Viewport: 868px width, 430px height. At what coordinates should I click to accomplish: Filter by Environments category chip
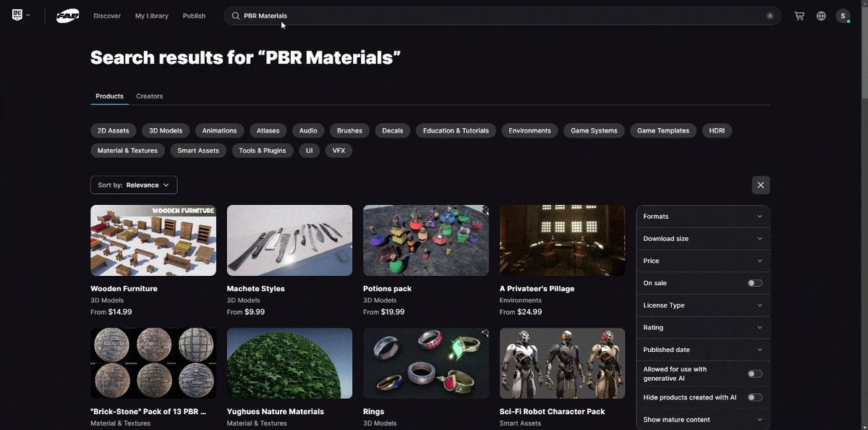[x=529, y=131]
